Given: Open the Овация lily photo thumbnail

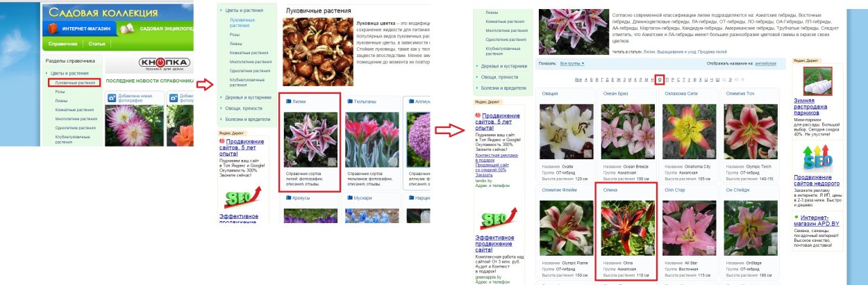Looking at the screenshot, I should (567, 132).
